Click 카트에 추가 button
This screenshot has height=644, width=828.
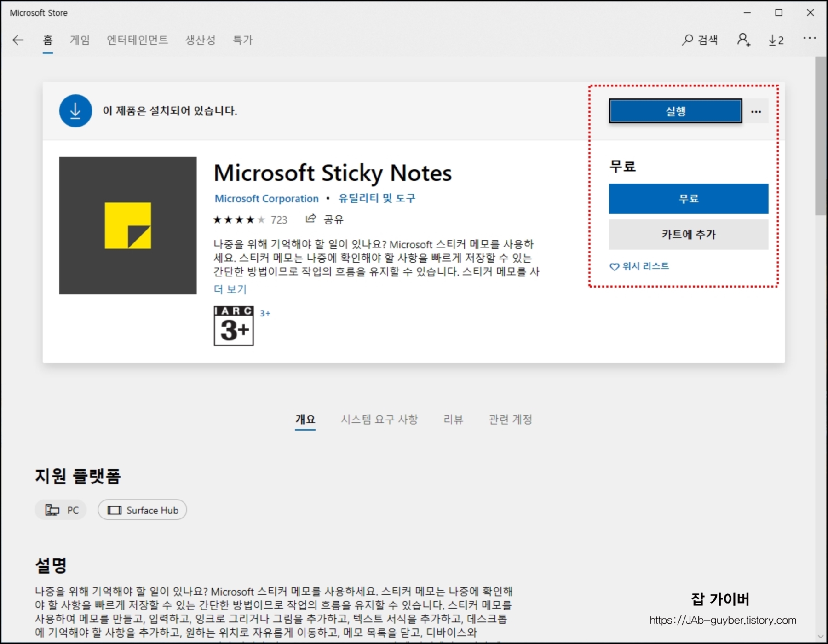pyautogui.click(x=688, y=235)
